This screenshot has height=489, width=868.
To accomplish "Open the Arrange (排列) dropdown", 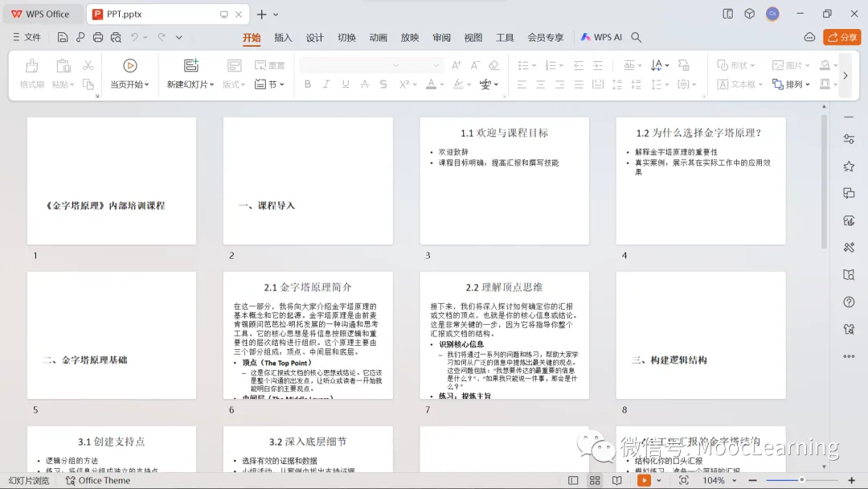I will point(791,84).
